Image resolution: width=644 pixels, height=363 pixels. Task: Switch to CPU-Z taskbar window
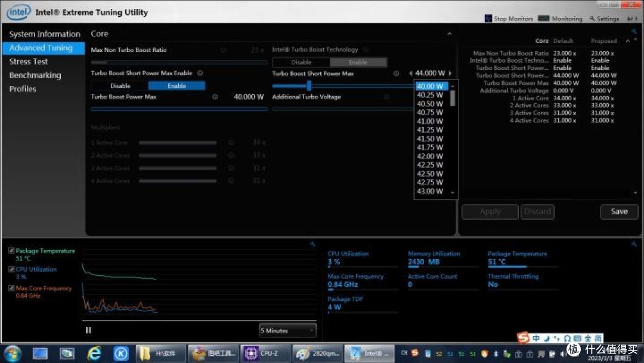[265, 353]
